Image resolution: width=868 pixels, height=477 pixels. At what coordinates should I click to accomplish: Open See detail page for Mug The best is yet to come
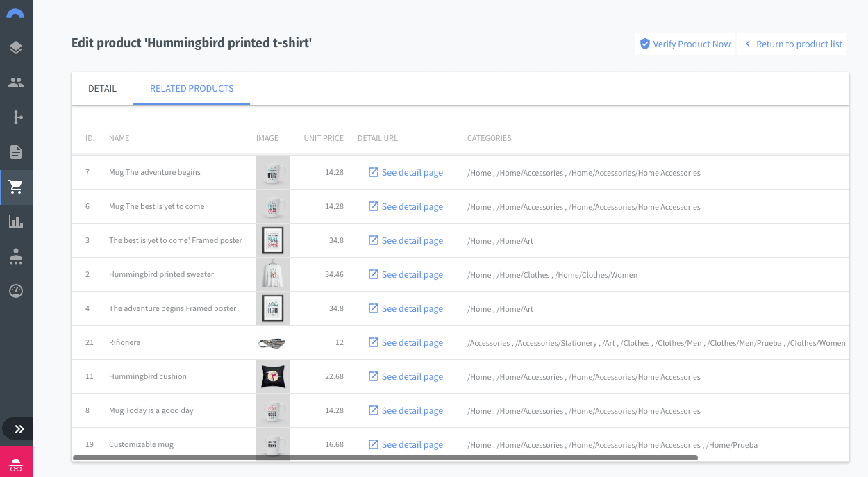tap(406, 206)
